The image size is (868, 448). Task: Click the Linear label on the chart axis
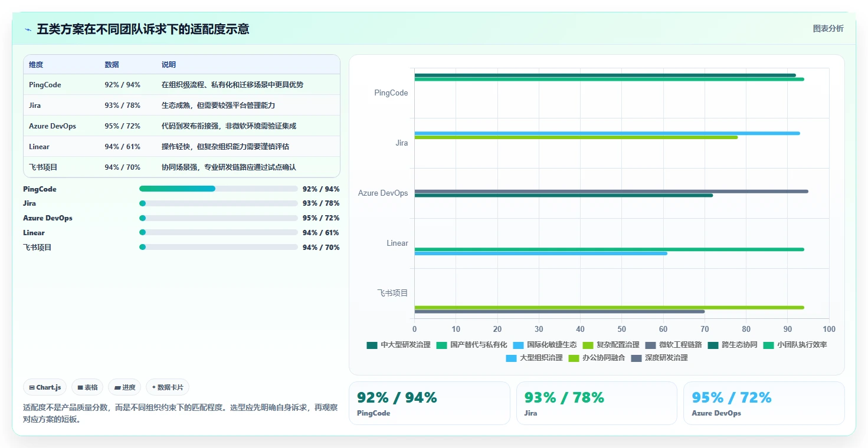tap(398, 243)
